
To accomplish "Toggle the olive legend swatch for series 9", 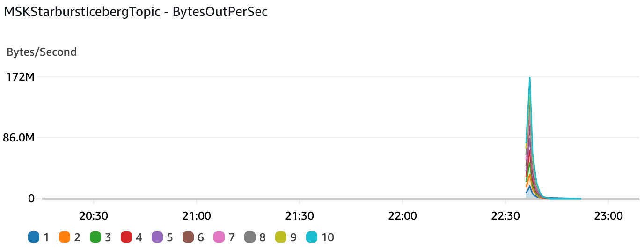I will point(281,237).
